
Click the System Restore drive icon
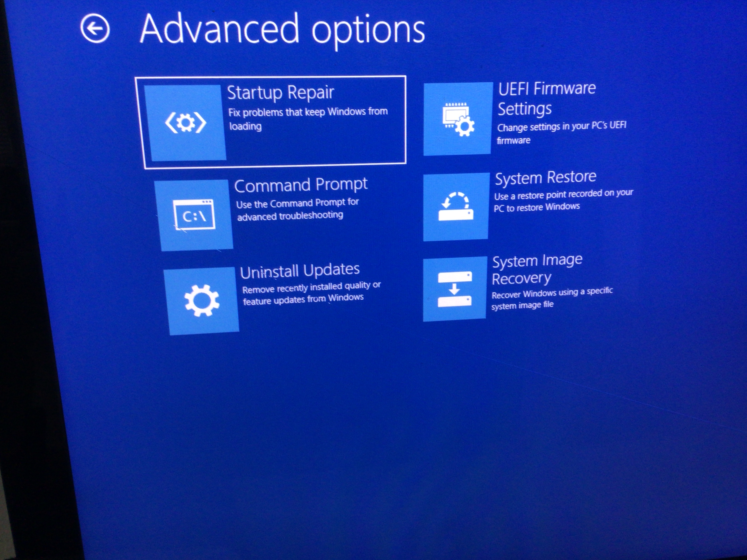(456, 207)
